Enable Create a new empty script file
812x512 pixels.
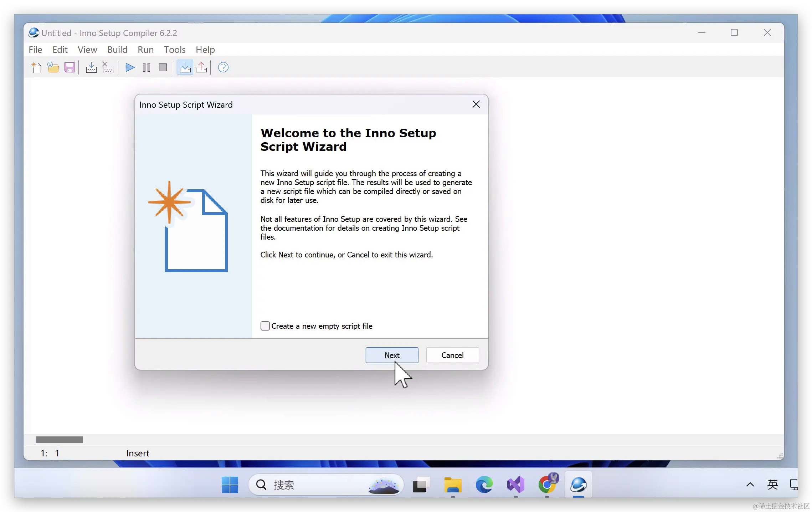coord(265,326)
